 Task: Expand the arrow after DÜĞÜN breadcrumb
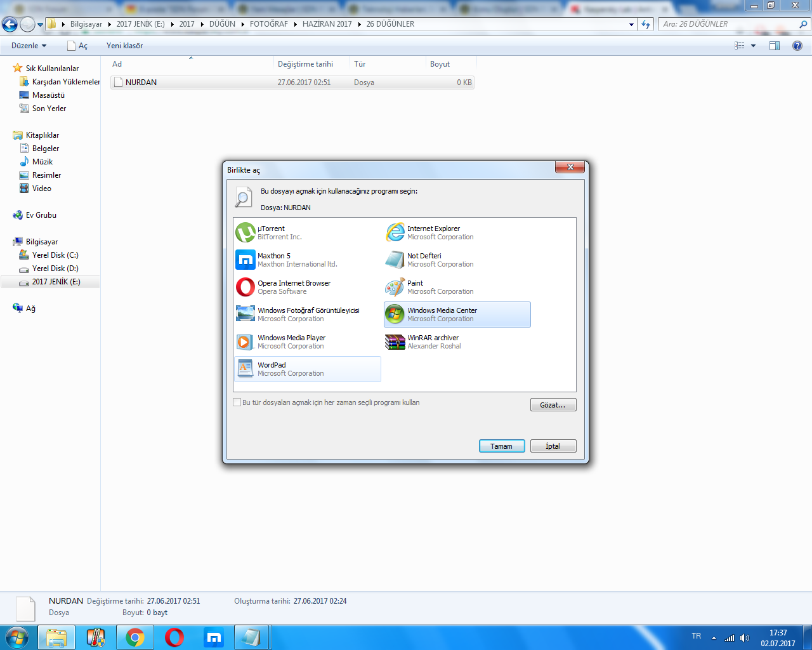coord(243,24)
